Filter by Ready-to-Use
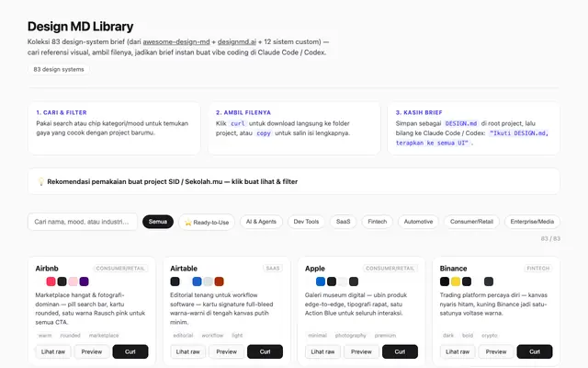This screenshot has width=588, height=368. point(207,222)
